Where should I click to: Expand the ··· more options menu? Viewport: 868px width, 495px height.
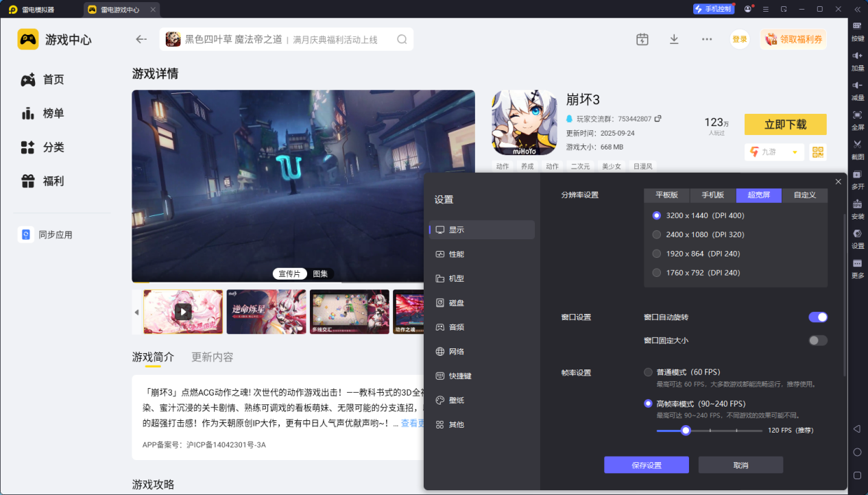tap(706, 39)
